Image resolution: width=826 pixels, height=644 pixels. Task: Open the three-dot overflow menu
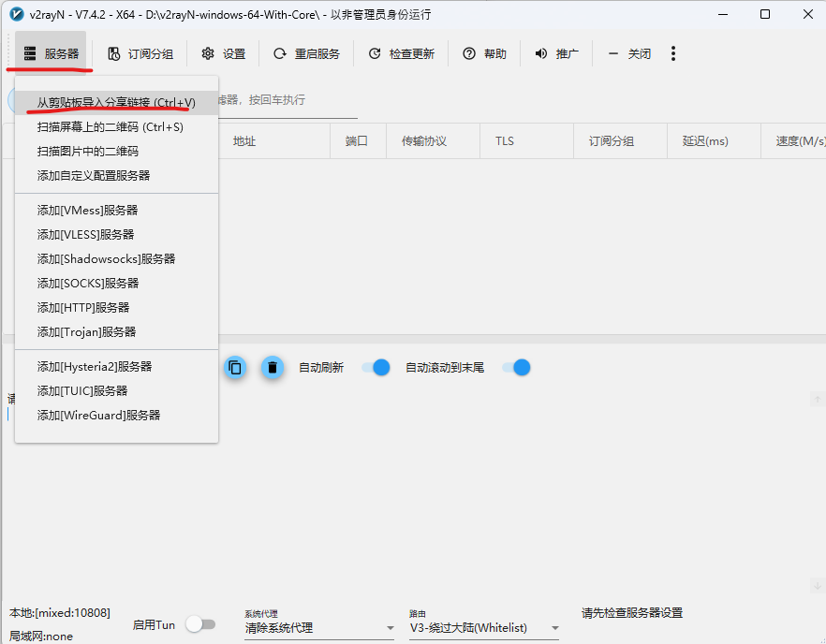[672, 53]
